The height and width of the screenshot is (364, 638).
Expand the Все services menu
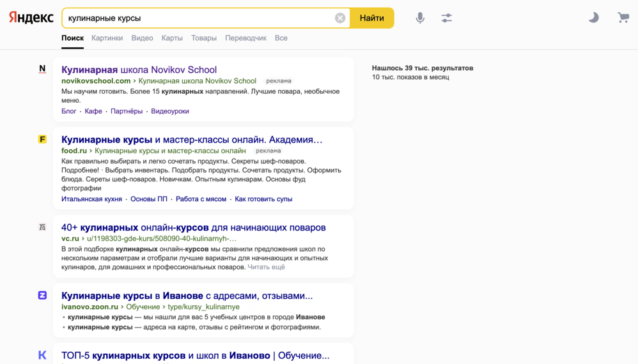(281, 38)
